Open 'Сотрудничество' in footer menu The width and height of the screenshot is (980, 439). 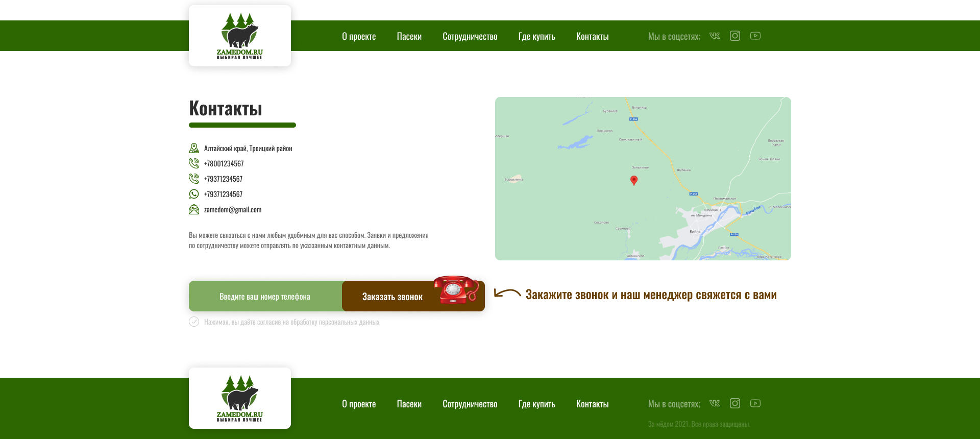470,404
